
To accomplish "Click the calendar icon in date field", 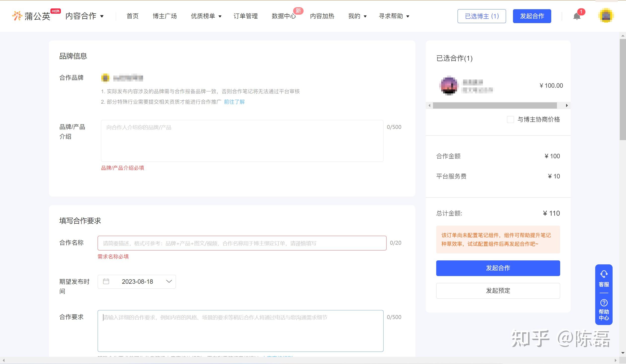I will (106, 282).
